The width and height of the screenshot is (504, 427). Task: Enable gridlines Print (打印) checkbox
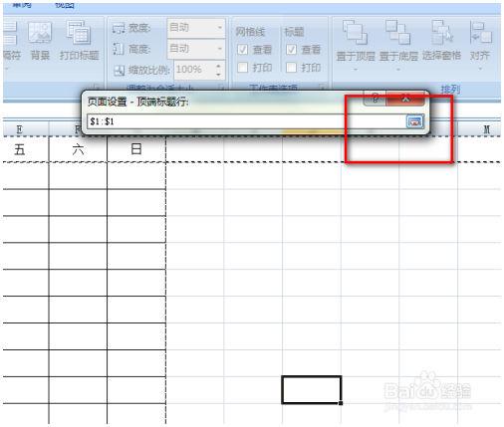[x=242, y=68]
